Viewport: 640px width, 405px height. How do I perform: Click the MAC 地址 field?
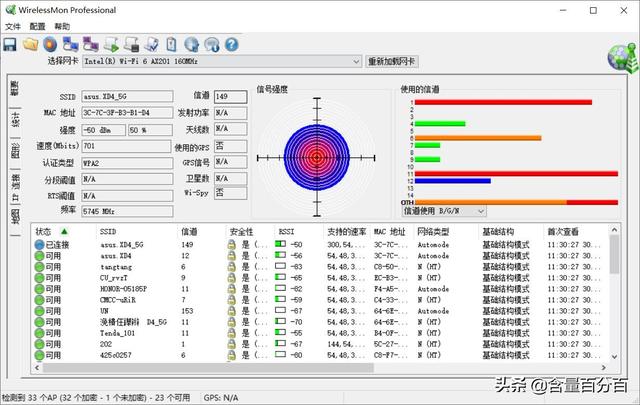(127, 113)
